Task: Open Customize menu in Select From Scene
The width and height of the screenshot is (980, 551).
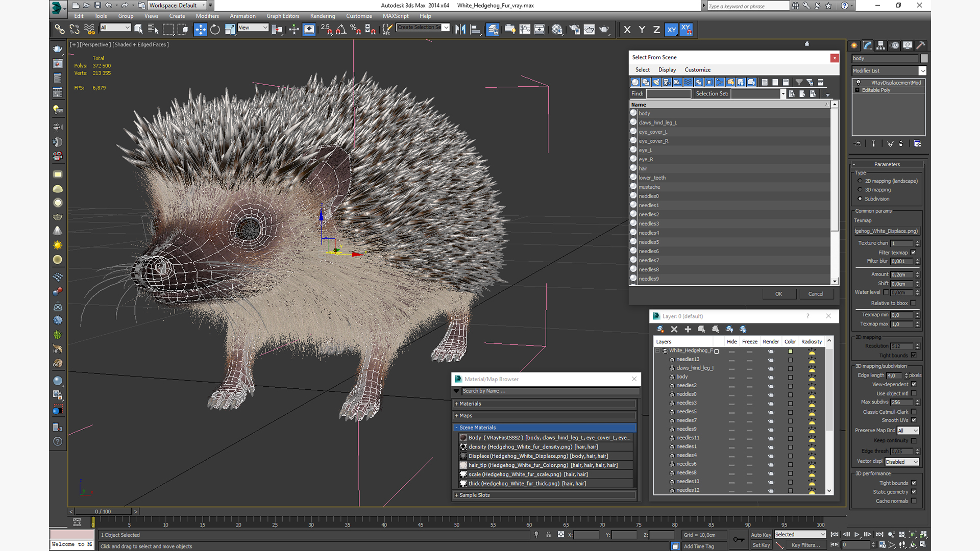Action: pyautogui.click(x=697, y=70)
